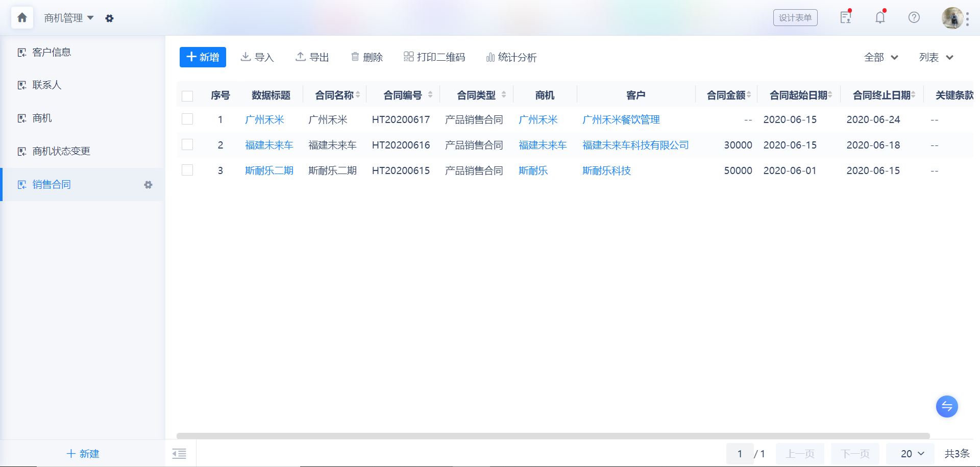Click the 上一页 previous page button
The width and height of the screenshot is (980, 467).
[800, 454]
